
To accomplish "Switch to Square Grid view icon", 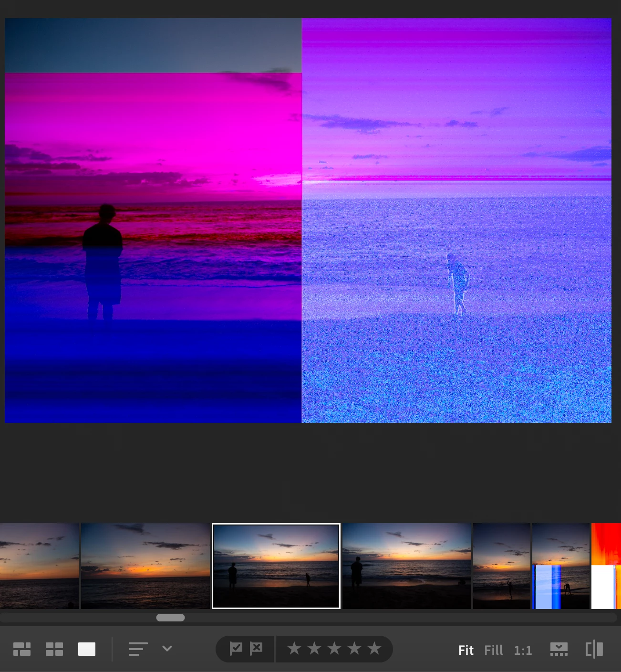I will point(54,649).
